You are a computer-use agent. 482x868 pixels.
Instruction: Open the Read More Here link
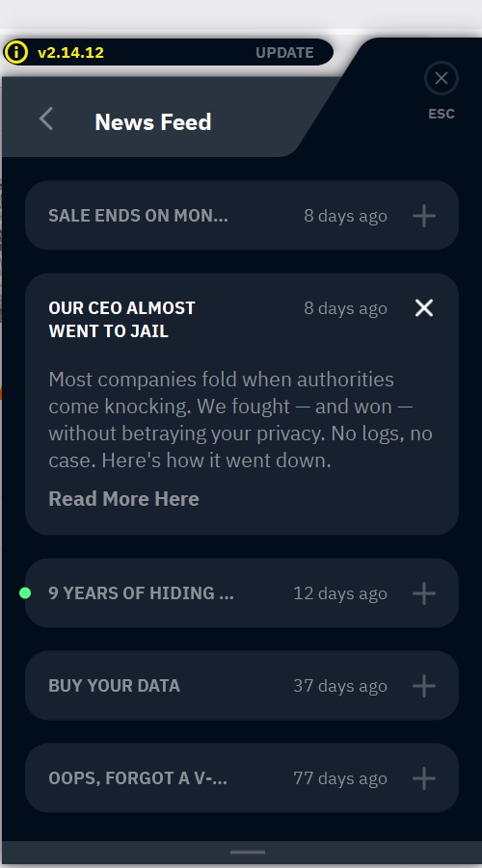(123, 499)
